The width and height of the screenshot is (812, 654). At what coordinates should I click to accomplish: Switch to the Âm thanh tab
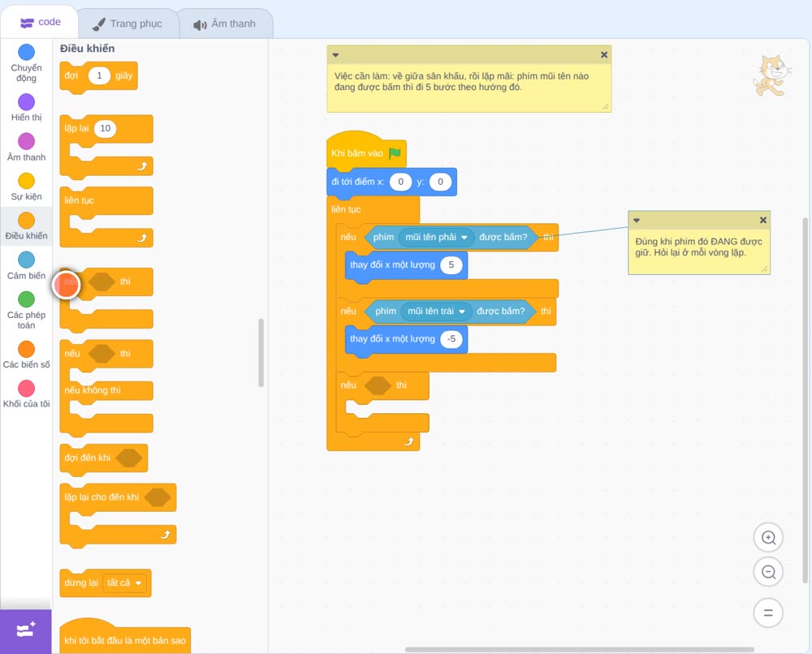[225, 24]
